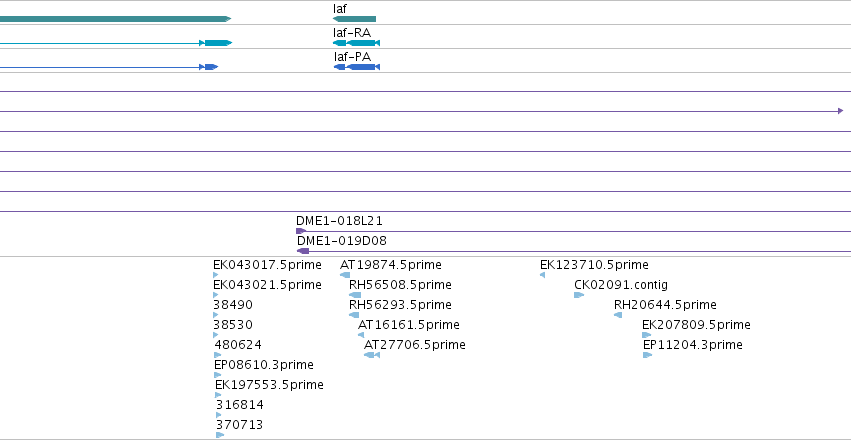Select the EK197553.5prime EST label
Screen dimensions: 851x440
point(269,385)
